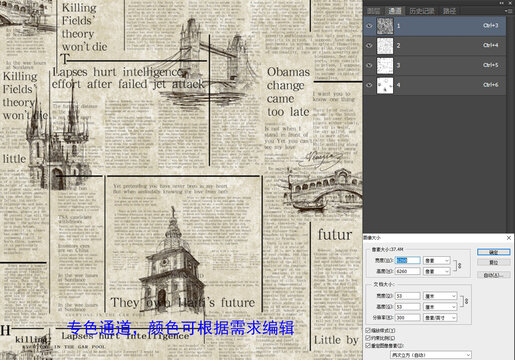515x360 pixels.
Task: Open resolution unit dropdown (像素/英寸)
Action: click(x=440, y=318)
